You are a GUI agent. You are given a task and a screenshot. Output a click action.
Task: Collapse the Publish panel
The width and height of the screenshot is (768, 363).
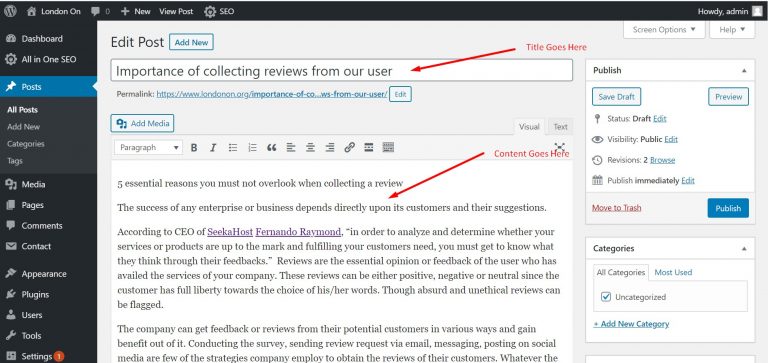tap(744, 71)
